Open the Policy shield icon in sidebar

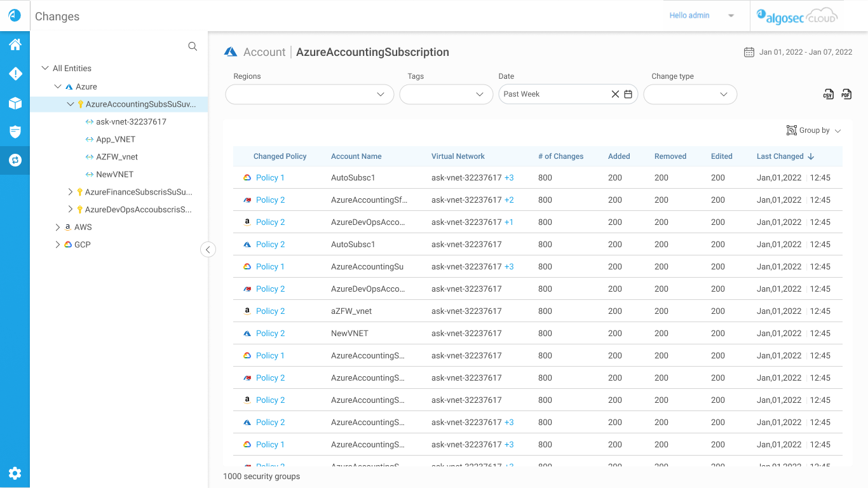15,132
